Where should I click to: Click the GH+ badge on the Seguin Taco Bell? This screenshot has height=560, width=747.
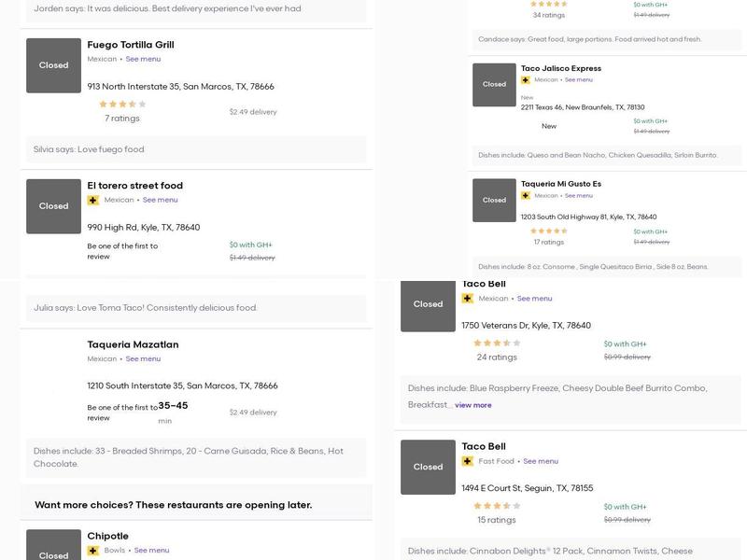(x=468, y=461)
